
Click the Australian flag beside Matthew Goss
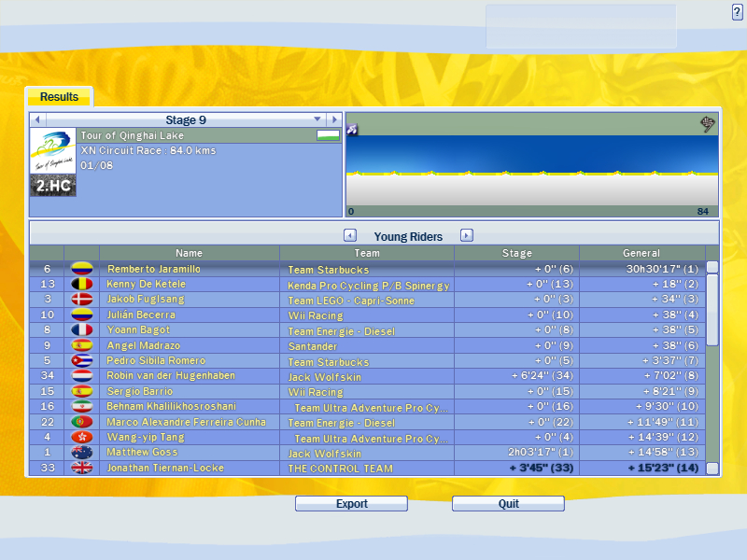click(82, 453)
